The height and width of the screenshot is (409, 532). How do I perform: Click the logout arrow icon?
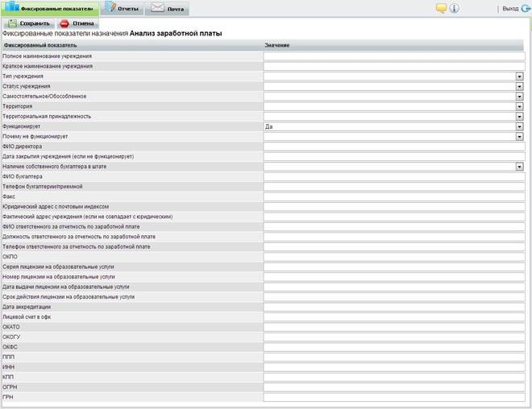point(526,8)
